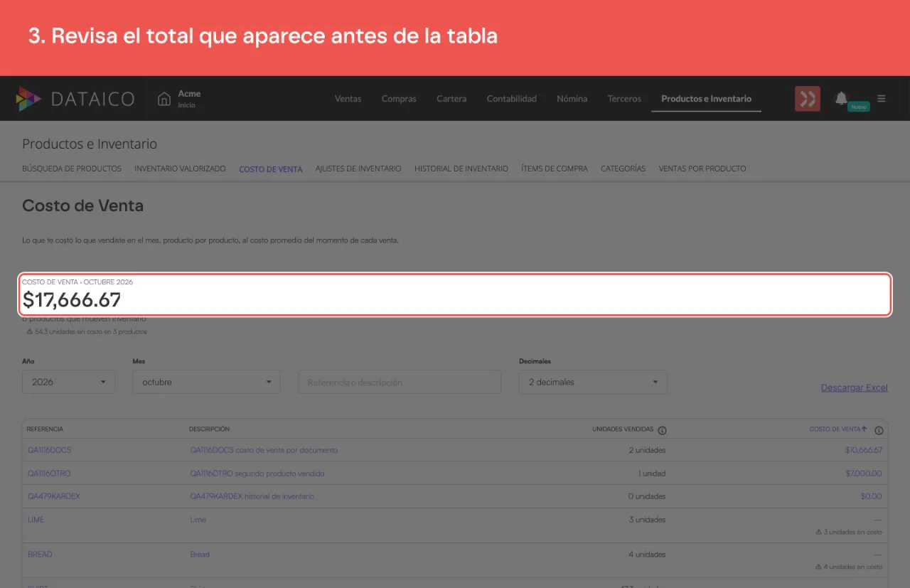Click the red double-chevron icon
This screenshot has height=588, width=910.
pyautogui.click(x=808, y=99)
